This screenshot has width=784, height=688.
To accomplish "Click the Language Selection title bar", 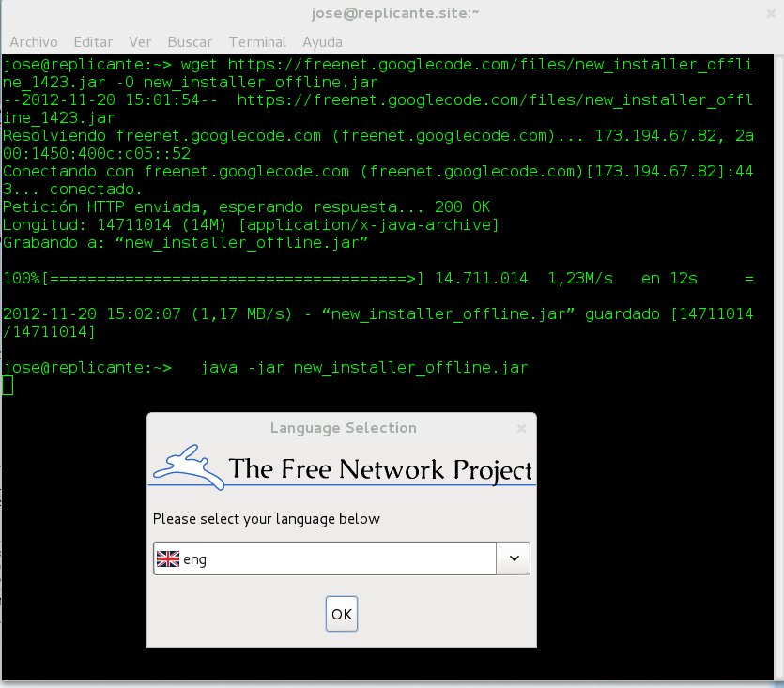I will click(343, 428).
